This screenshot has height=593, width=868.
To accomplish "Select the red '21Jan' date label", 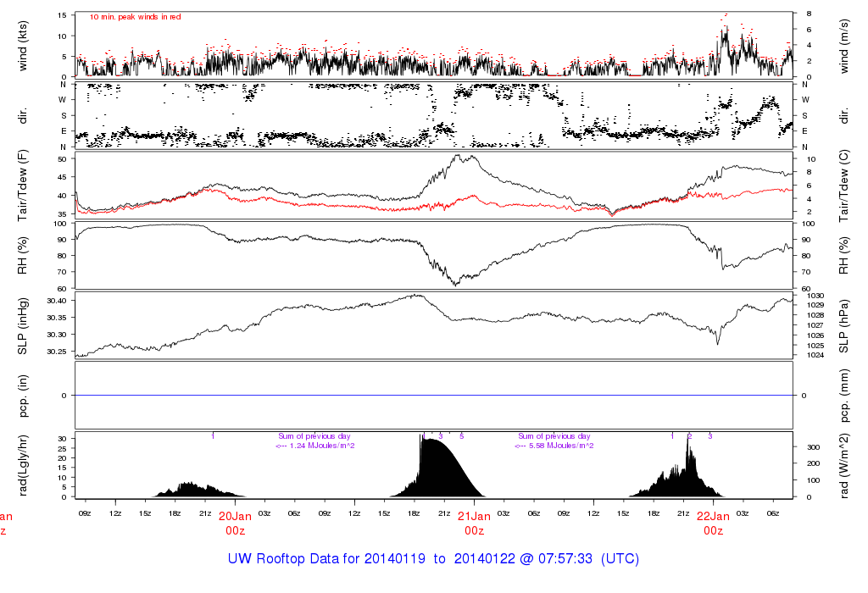I will coord(475,516).
